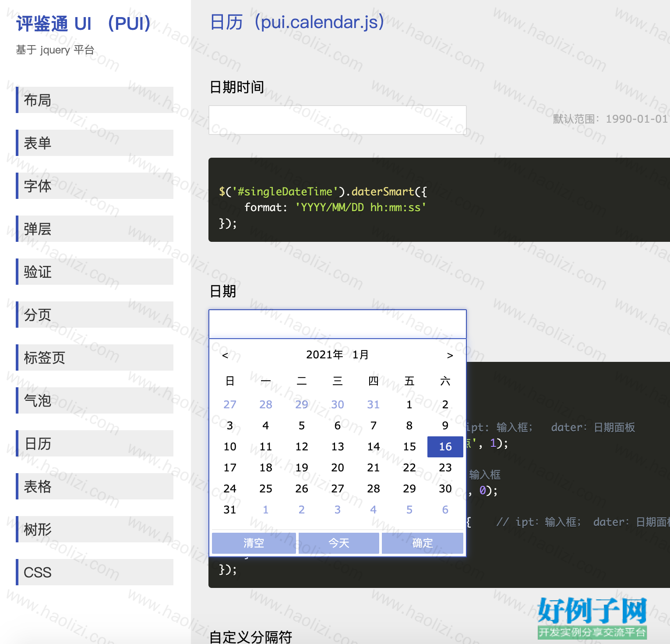Viewport: 670px width, 644px height.
Task: Select day 12 in calendar
Action: 302,446
